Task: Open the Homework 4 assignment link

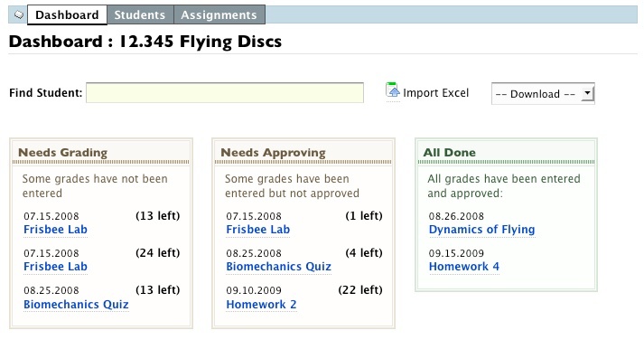Action: (464, 267)
